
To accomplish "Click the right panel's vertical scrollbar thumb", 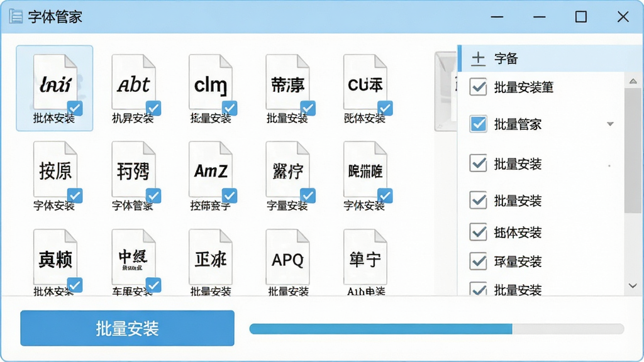I will coord(633,150).
